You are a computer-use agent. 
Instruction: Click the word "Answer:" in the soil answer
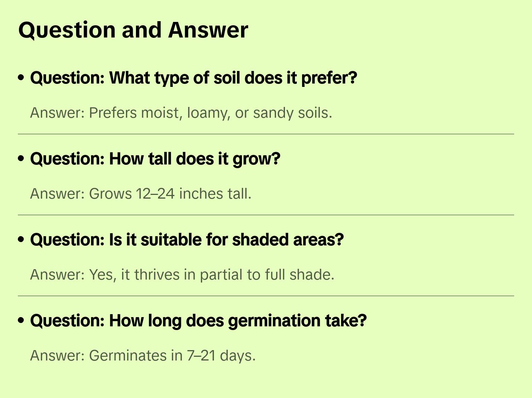pos(58,113)
